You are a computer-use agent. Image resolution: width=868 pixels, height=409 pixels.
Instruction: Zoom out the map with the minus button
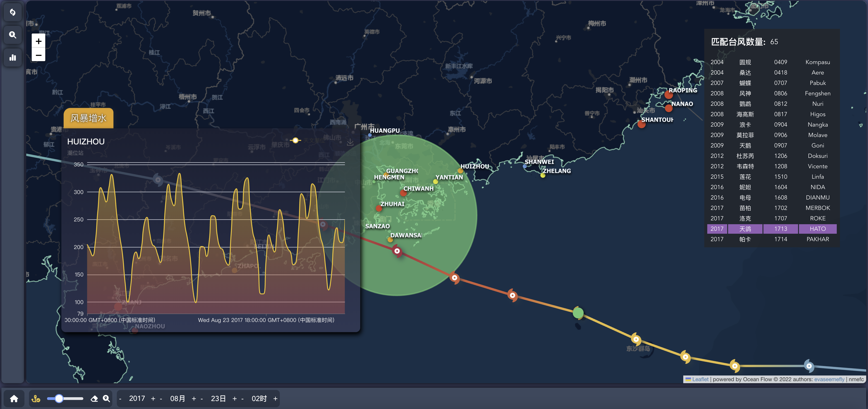click(x=38, y=55)
